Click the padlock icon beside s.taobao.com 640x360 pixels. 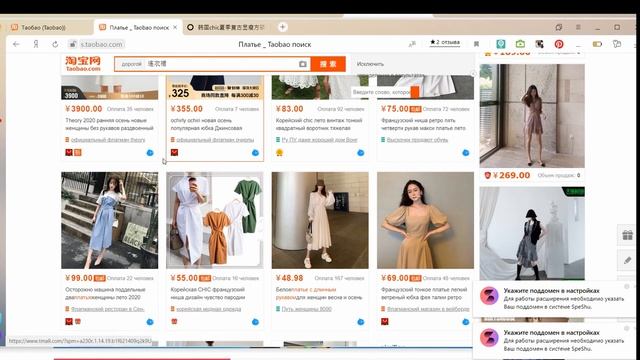click(73, 44)
